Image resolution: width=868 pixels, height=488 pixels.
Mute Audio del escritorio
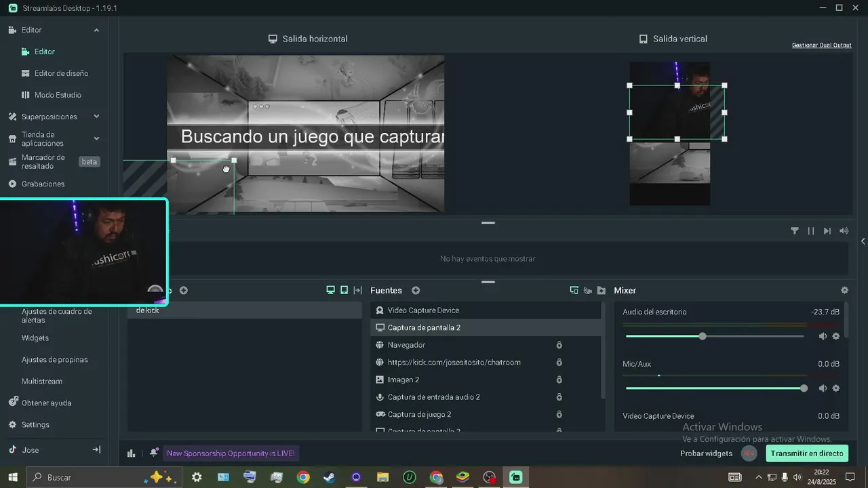[823, 336]
